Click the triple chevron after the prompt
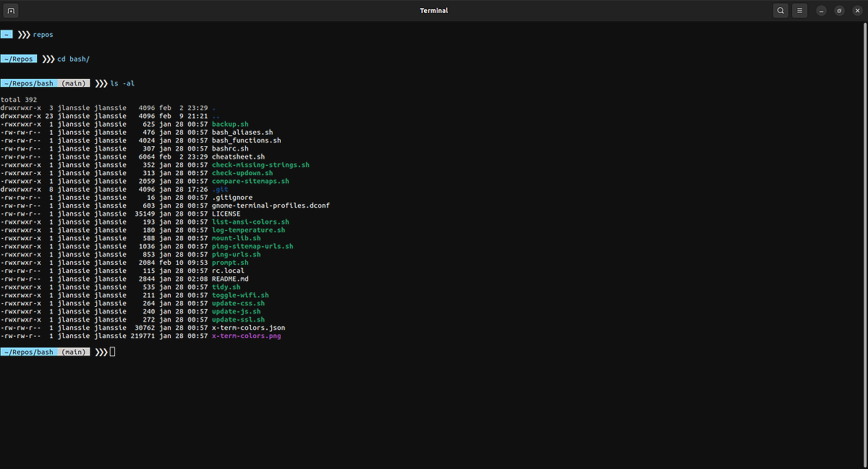This screenshot has height=469, width=868. 101,351
